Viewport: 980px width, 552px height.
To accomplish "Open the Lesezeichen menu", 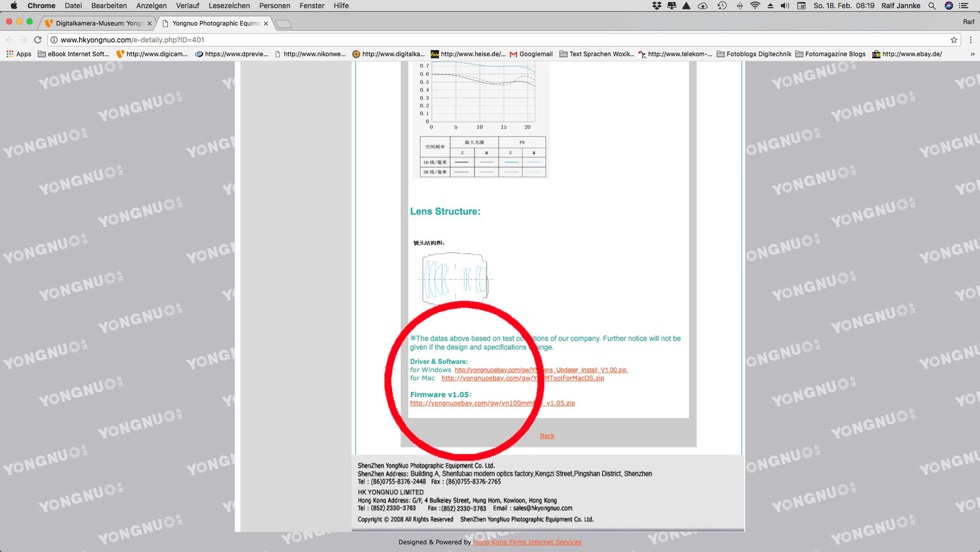I will [x=229, y=5].
